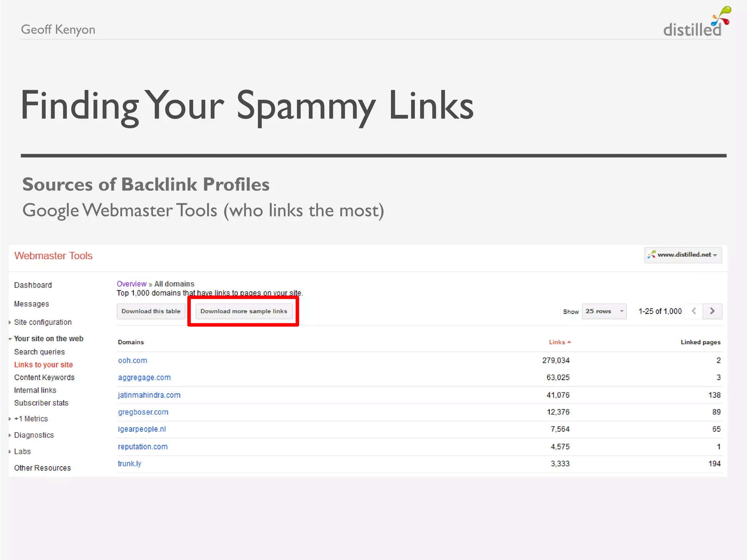Click the 41,076 links value

click(x=558, y=395)
